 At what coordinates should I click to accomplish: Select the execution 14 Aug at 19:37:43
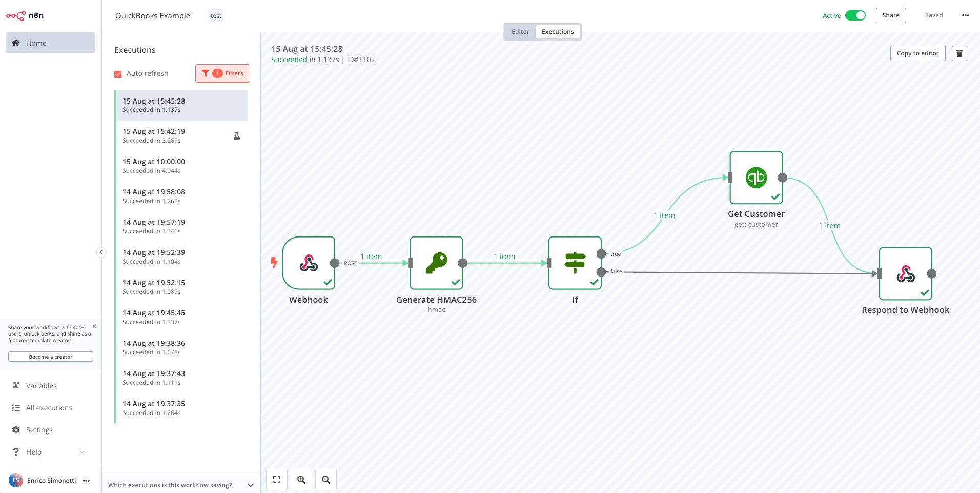pyautogui.click(x=182, y=378)
